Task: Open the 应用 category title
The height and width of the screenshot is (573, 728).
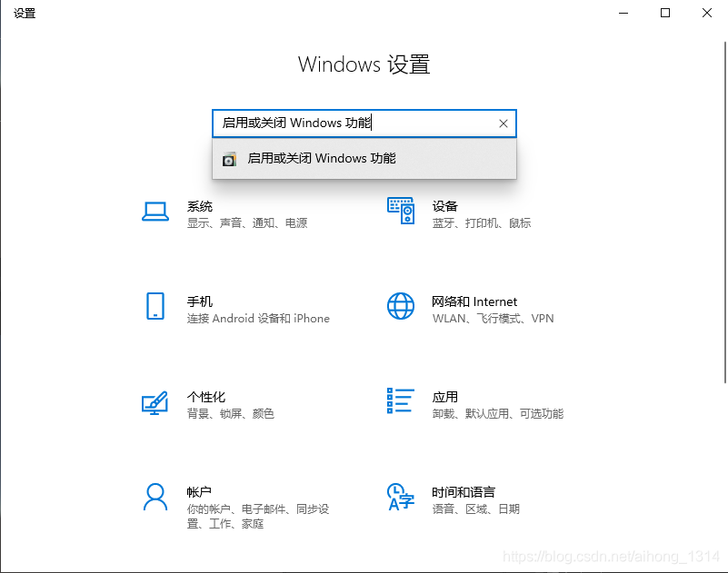Action: (444, 397)
